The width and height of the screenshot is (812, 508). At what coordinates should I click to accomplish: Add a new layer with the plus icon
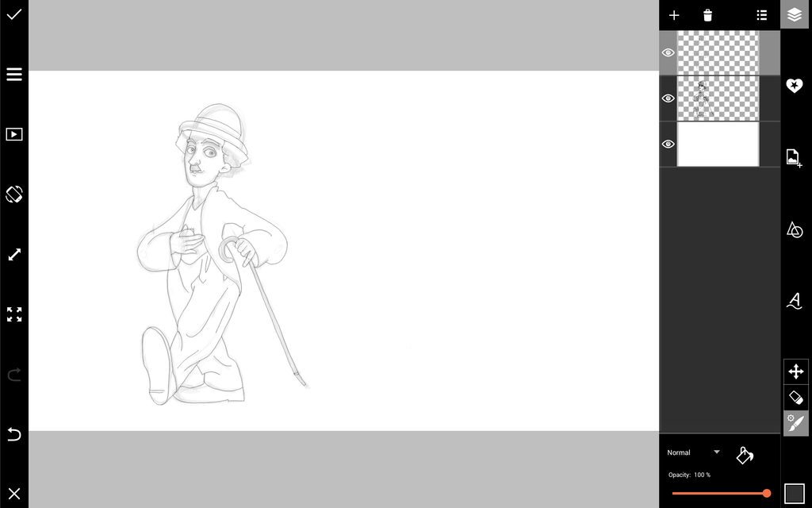tap(674, 15)
